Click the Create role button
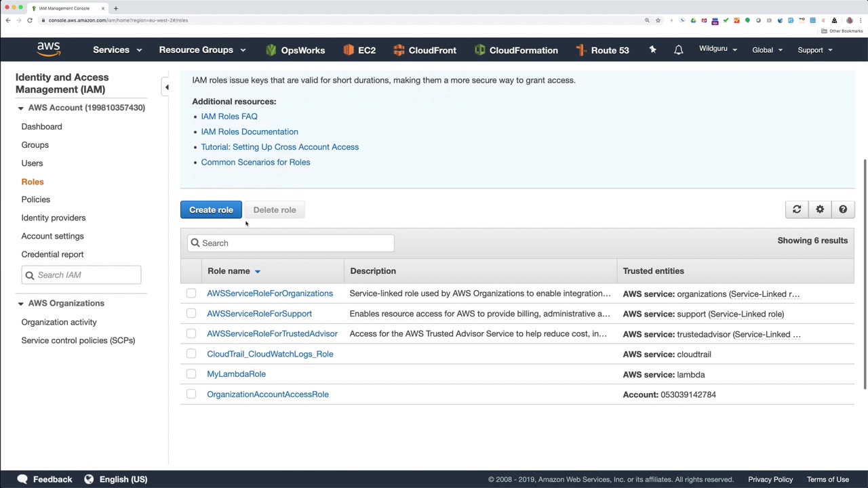This screenshot has height=488, width=868. (211, 209)
